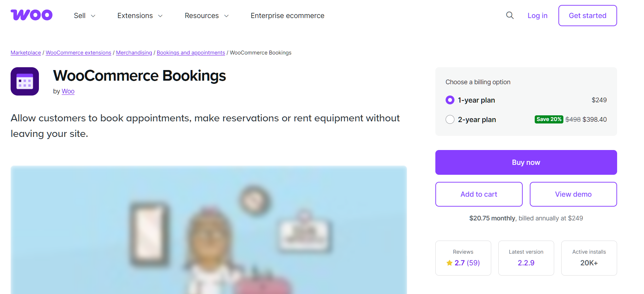This screenshot has height=294, width=644.
Task: Click the Buy now button
Action: (x=526, y=162)
